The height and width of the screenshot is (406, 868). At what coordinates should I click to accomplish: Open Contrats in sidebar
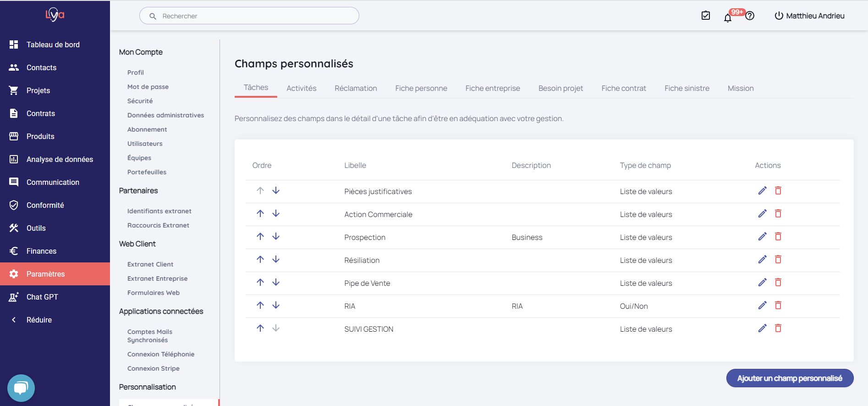55,113
